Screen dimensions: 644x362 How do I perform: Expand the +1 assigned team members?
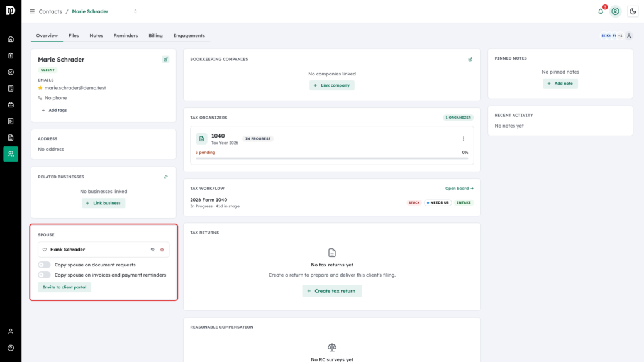(620, 36)
